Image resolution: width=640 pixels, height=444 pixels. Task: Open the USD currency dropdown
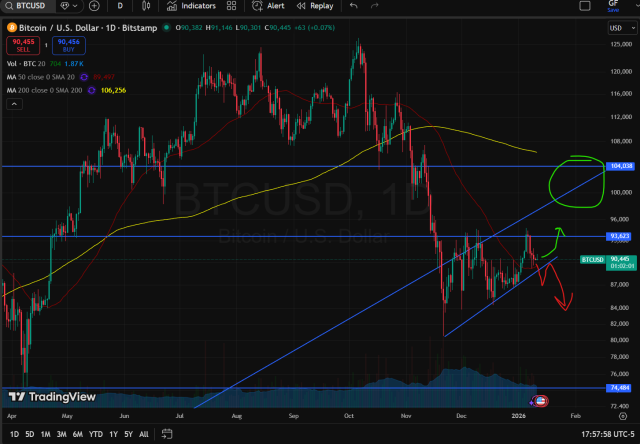[x=616, y=27]
